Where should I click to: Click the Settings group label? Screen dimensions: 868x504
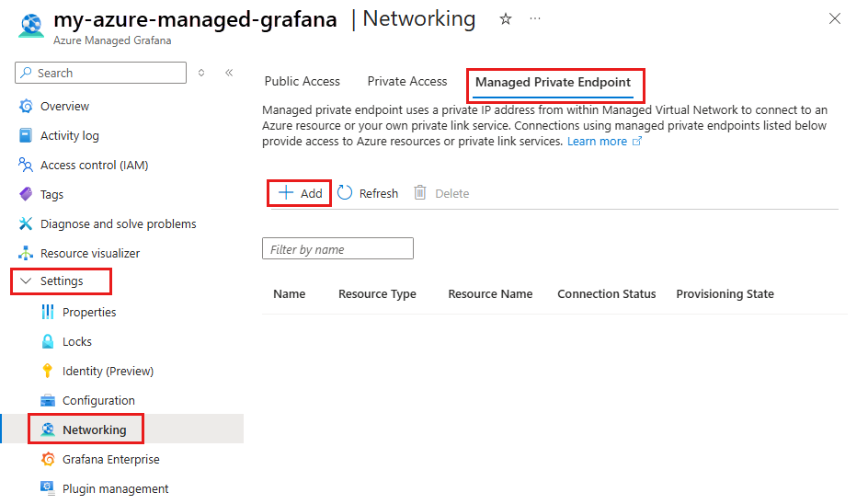pos(62,281)
